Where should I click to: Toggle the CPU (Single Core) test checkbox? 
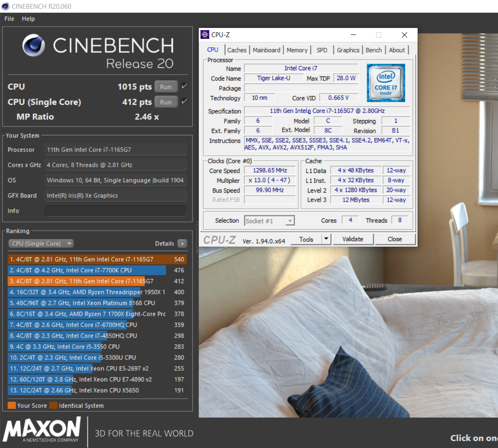(184, 101)
